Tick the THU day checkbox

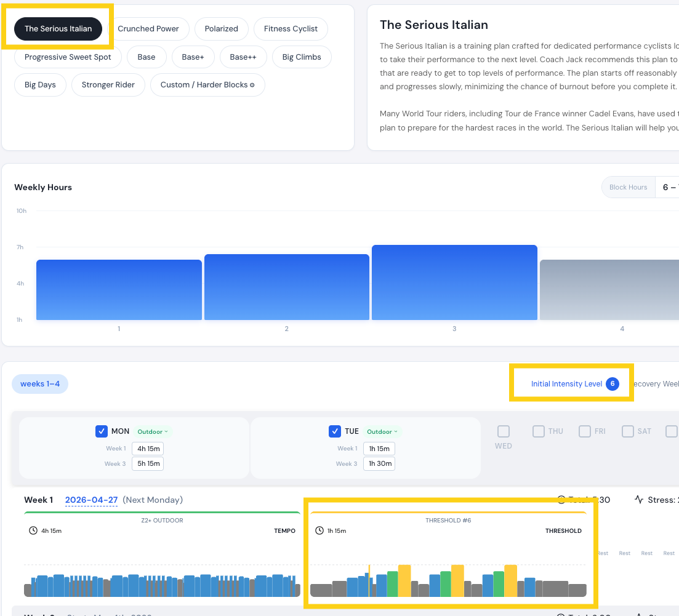(x=539, y=431)
